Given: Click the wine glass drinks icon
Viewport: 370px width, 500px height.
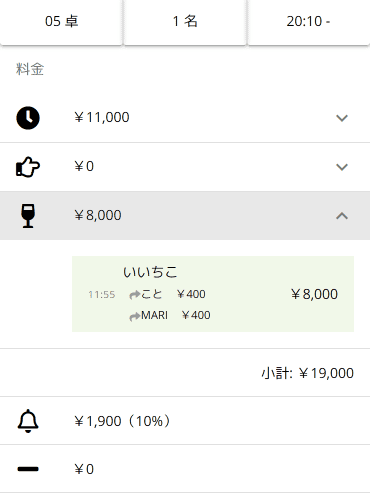Looking at the screenshot, I should [x=28, y=216].
